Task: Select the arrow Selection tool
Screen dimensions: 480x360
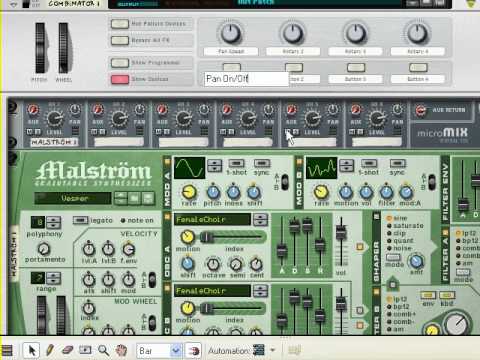Action: [32, 350]
